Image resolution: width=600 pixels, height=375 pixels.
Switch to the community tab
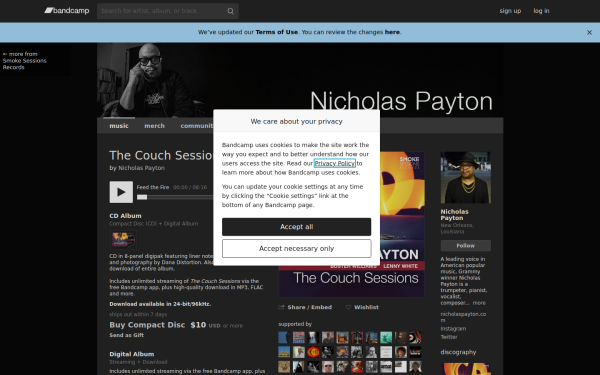coord(197,126)
